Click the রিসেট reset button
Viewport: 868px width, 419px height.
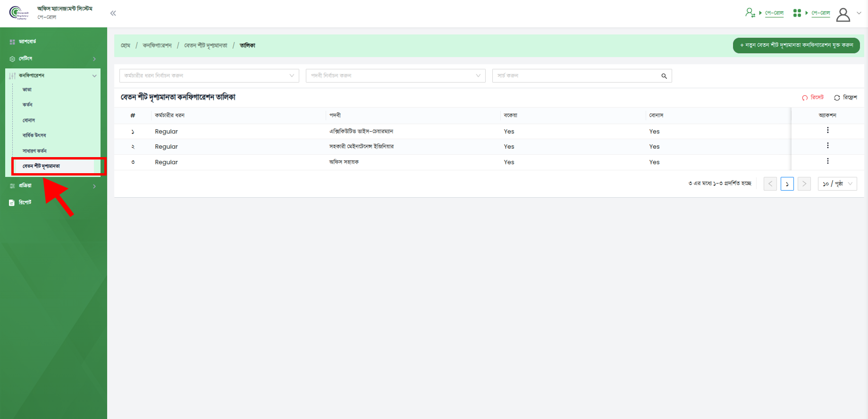[813, 98]
